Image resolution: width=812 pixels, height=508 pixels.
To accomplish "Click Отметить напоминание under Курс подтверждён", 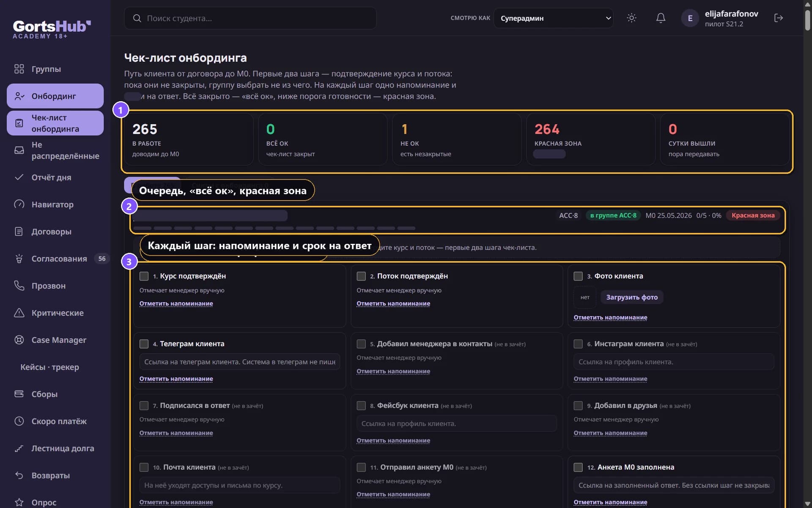I will (176, 304).
